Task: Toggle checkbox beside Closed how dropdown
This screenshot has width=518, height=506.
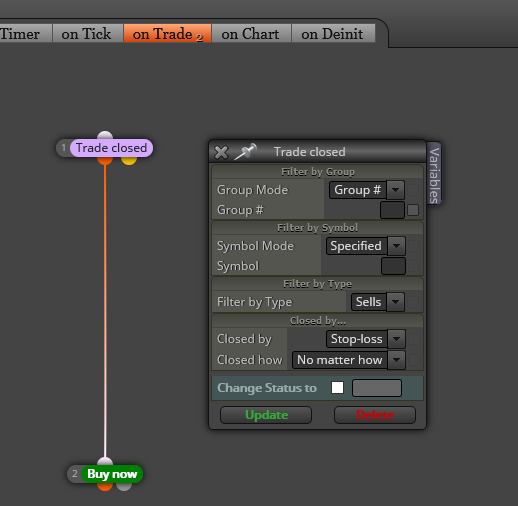Action: click(414, 360)
